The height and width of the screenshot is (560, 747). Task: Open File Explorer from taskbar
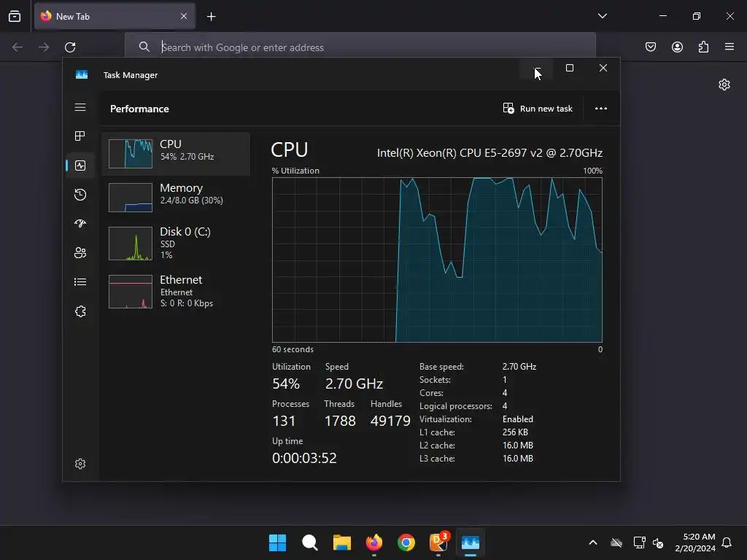pos(341,542)
